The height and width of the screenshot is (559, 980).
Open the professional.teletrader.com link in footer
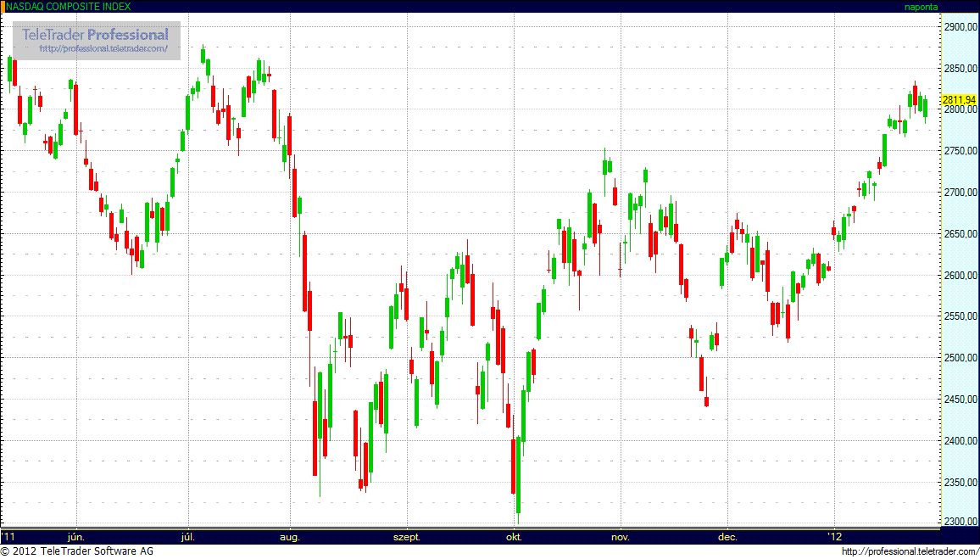tap(910, 551)
